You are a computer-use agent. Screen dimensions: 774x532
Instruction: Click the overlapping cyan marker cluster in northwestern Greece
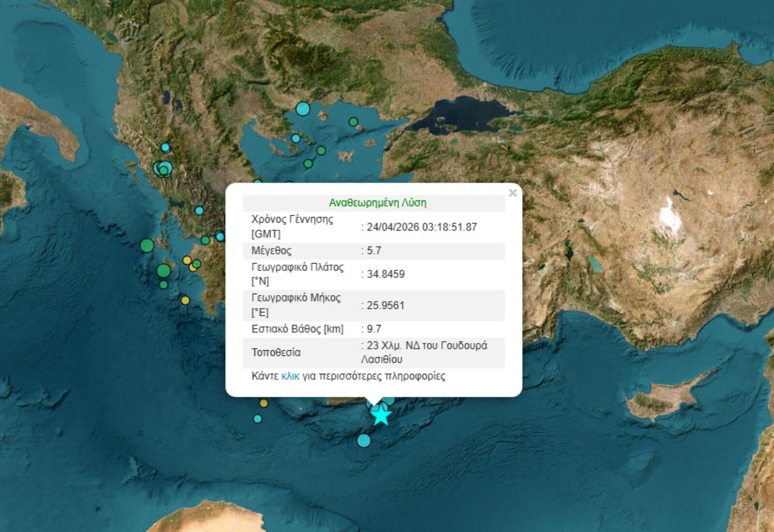[163, 168]
